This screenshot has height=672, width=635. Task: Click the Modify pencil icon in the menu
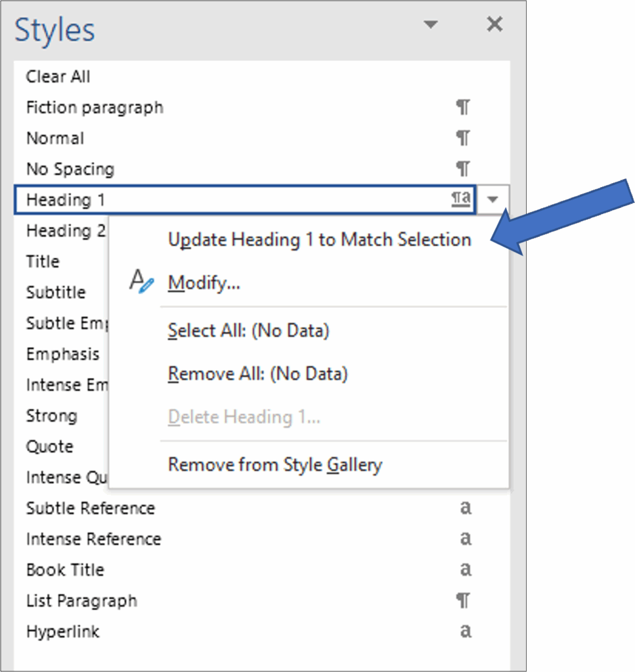tap(141, 282)
